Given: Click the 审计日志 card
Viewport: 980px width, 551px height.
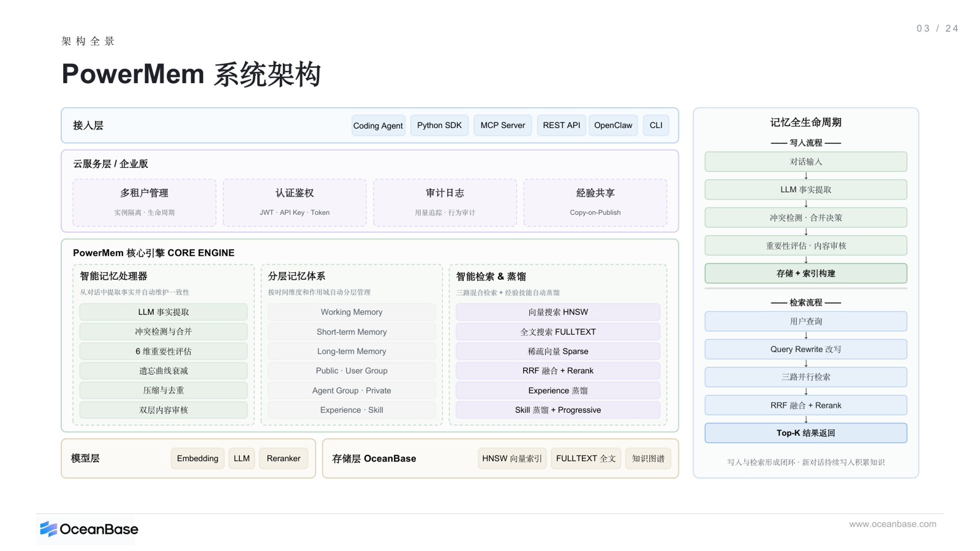Looking at the screenshot, I should [x=445, y=203].
